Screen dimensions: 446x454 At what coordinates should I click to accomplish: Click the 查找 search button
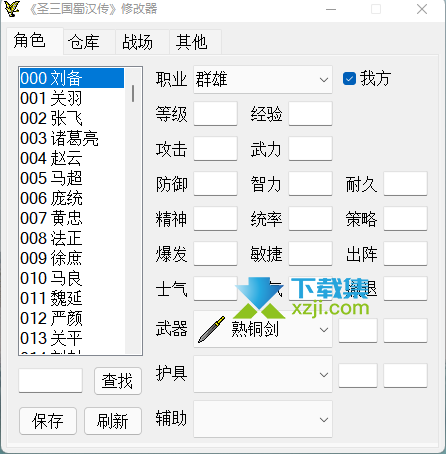coord(118,381)
